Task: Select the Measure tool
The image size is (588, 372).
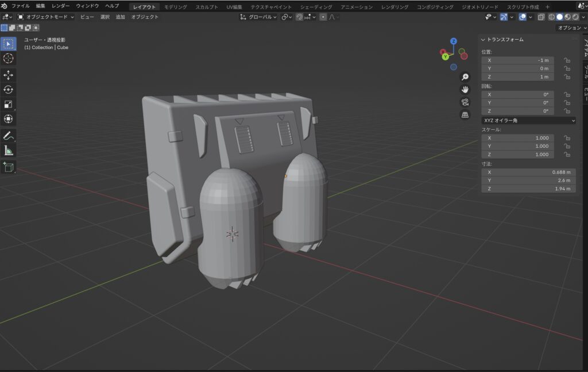Action: coord(9,151)
